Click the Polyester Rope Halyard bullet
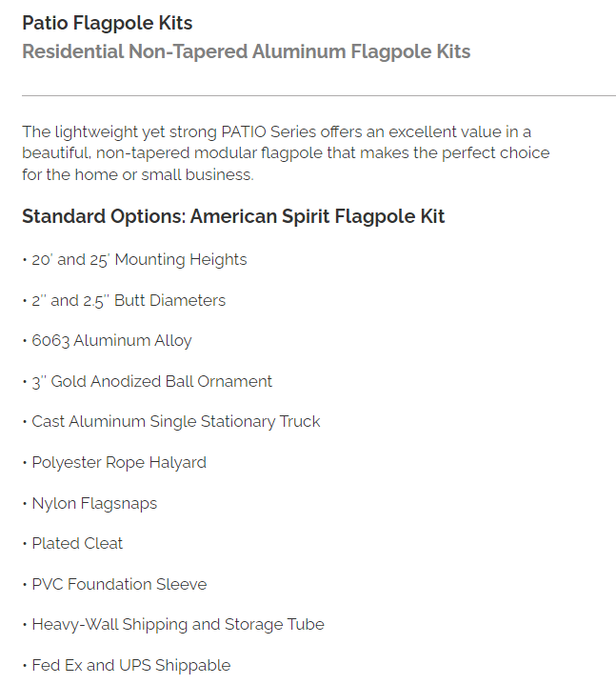The width and height of the screenshot is (616, 684). [x=119, y=463]
